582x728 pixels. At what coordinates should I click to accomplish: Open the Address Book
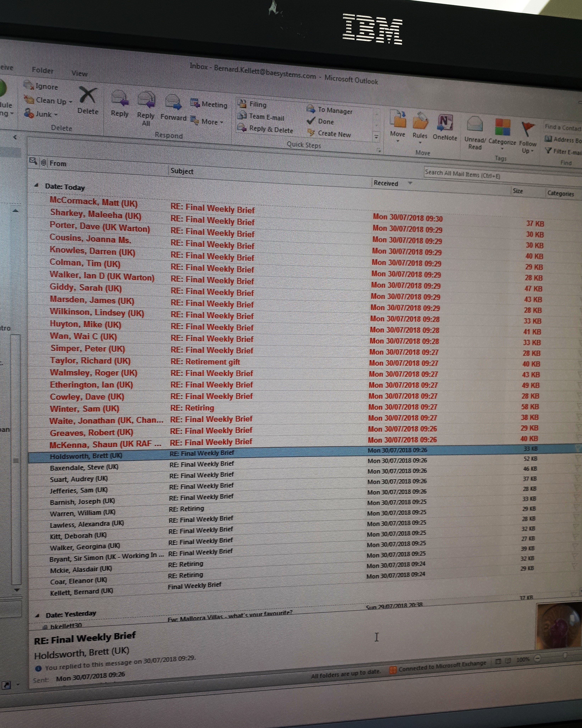[x=563, y=140]
